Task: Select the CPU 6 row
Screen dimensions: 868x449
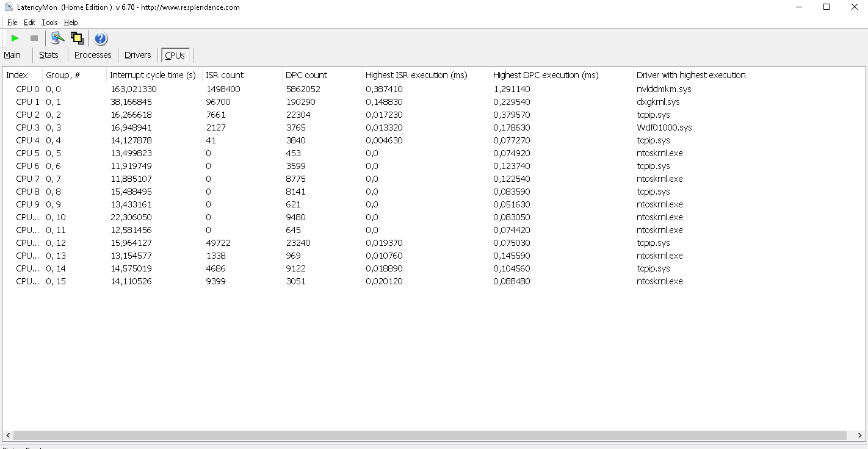Action: click(x=433, y=166)
